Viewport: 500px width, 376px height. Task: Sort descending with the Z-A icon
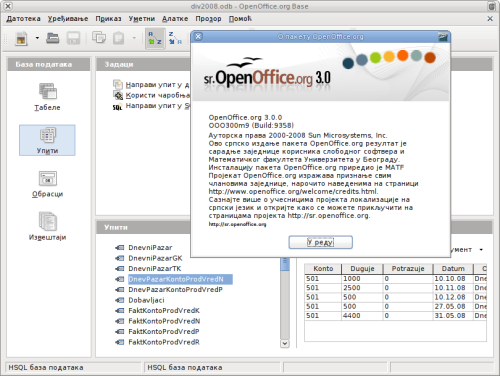(x=175, y=38)
